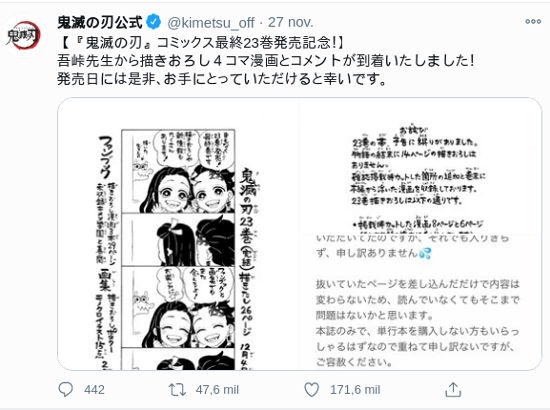Click the reply speech bubble icon
This screenshot has height=410, width=550.
(x=66, y=389)
